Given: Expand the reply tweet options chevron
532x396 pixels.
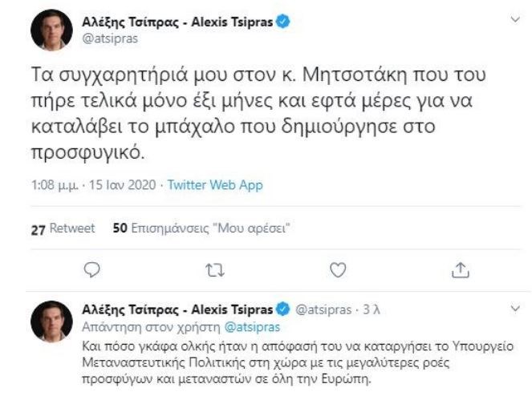Looking at the screenshot, I should (514, 308).
